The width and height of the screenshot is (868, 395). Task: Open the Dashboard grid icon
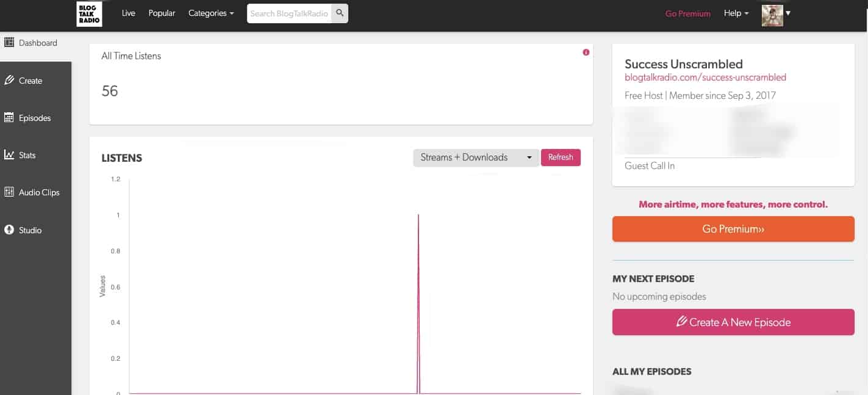9,42
